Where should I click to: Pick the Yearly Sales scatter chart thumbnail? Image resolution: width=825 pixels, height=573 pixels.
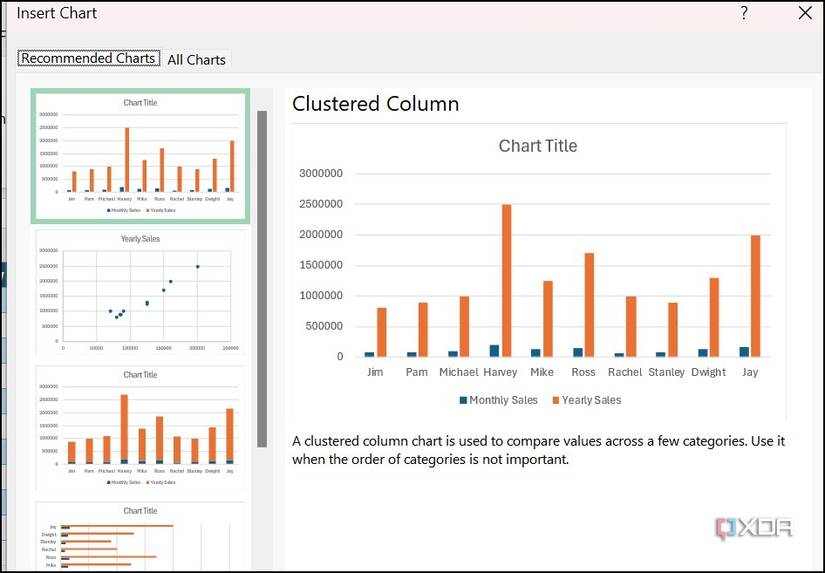(x=140, y=293)
